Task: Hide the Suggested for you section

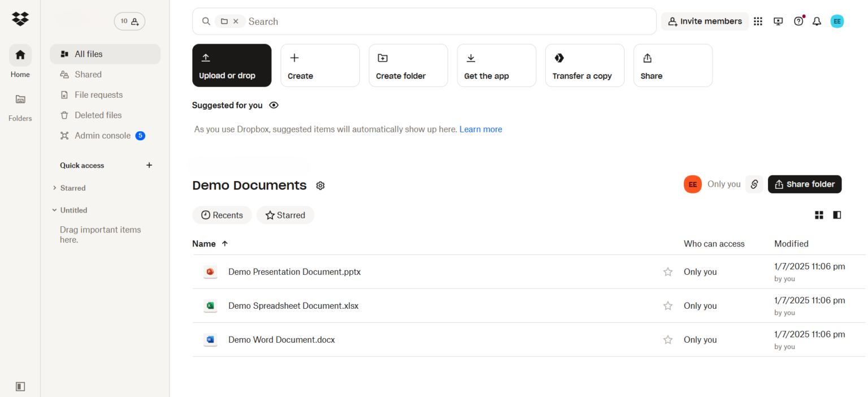Action: pos(274,105)
